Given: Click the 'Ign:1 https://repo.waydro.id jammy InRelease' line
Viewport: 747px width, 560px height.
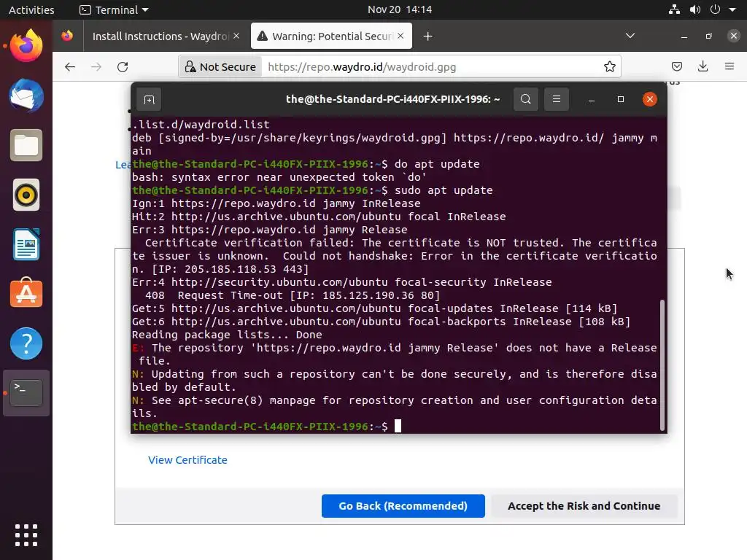Looking at the screenshot, I should tap(276, 203).
